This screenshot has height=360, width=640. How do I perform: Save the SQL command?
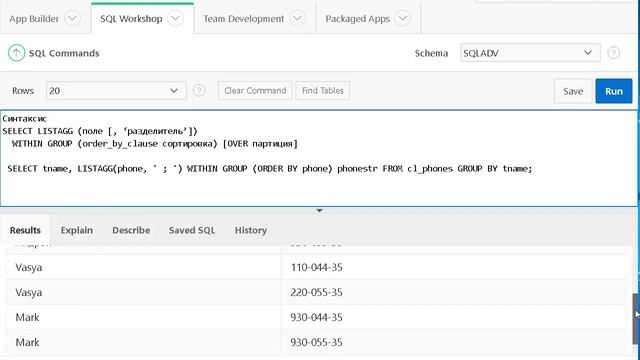(x=573, y=91)
